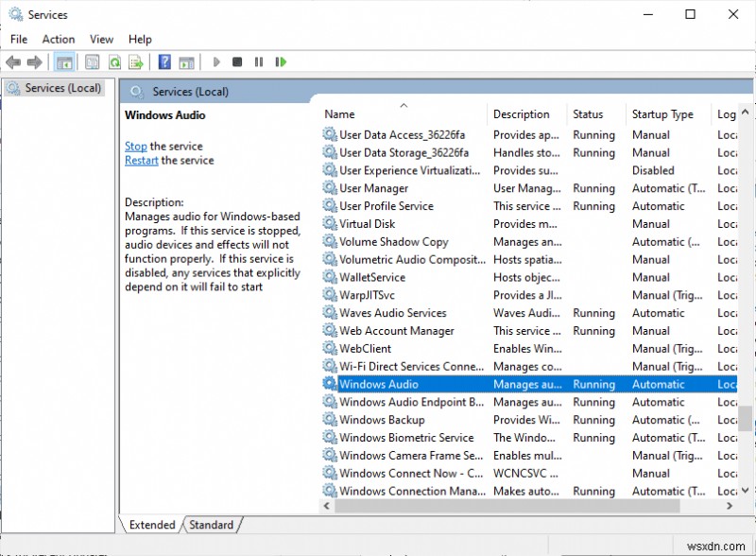Click the Restart the service link
756x556 pixels.
(x=141, y=160)
